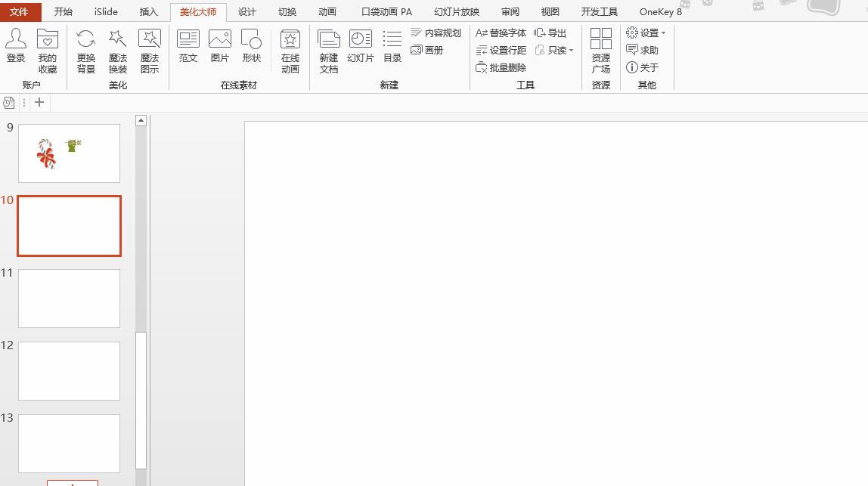This screenshot has width=868, height=486.
Task: Launch the 替换字体 tool
Action: 501,33
